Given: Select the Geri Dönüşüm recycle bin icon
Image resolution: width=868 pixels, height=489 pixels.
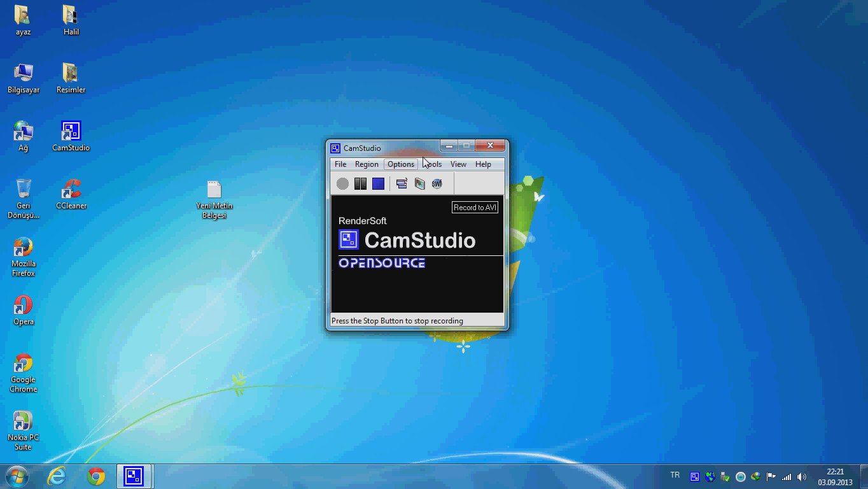Looking at the screenshot, I should point(23,199).
